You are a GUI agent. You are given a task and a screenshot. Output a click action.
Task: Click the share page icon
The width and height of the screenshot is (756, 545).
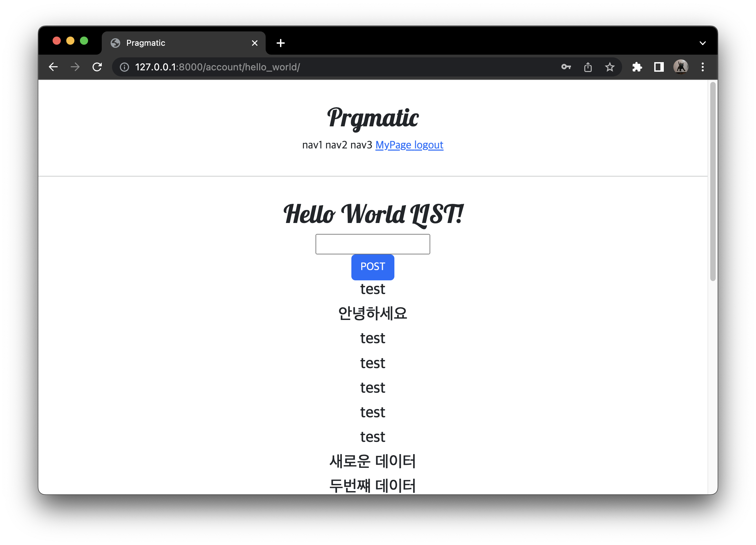(x=588, y=67)
